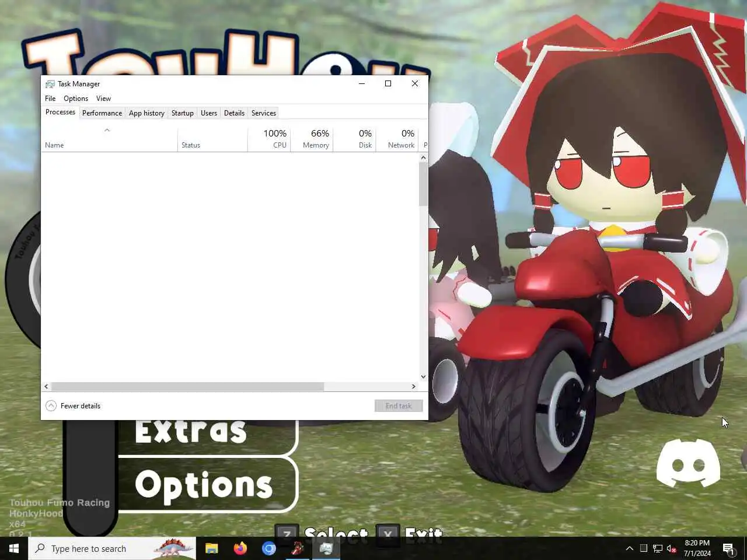This screenshot has height=560, width=747.
Task: Switch to the Processes tab
Action: (60, 112)
